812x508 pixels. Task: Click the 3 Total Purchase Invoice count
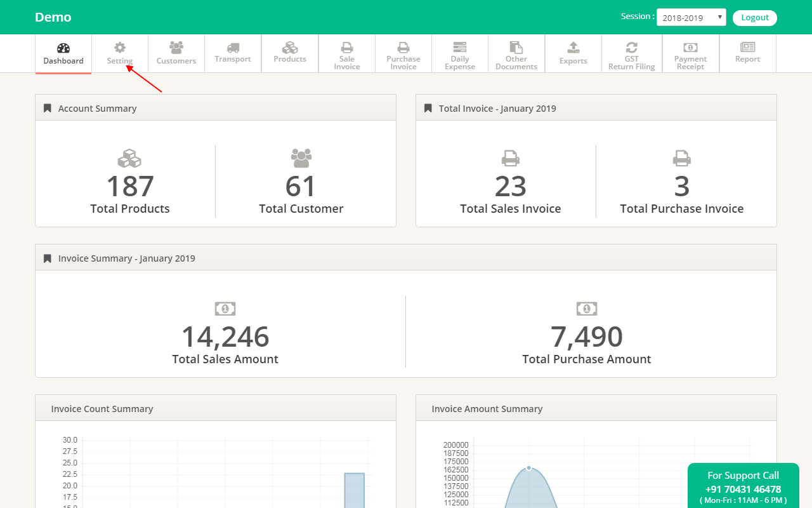(682, 187)
